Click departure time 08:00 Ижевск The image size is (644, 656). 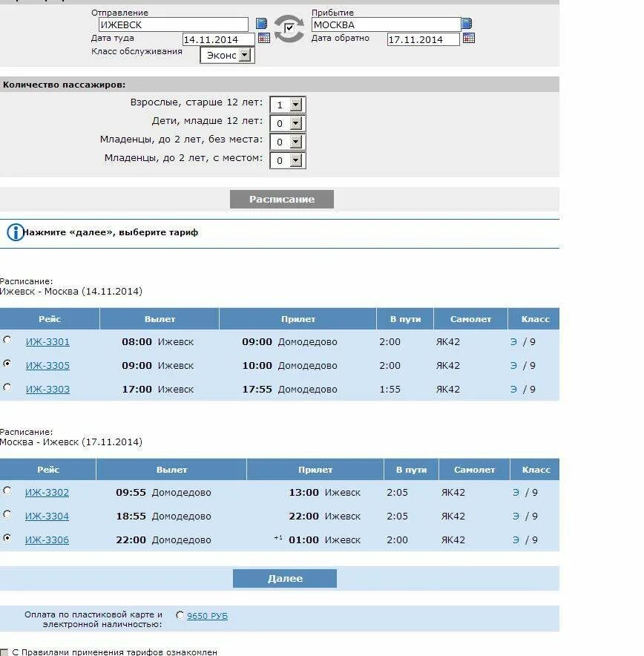(157, 342)
